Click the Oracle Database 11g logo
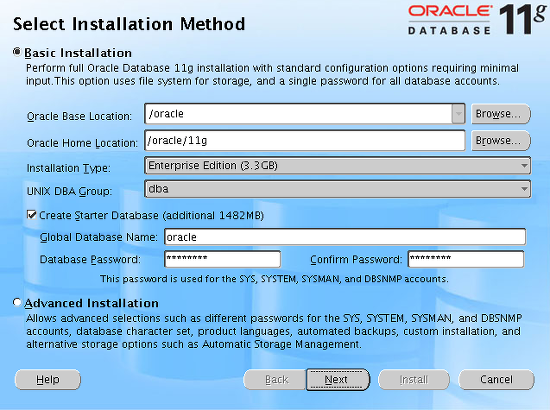 coord(476,19)
